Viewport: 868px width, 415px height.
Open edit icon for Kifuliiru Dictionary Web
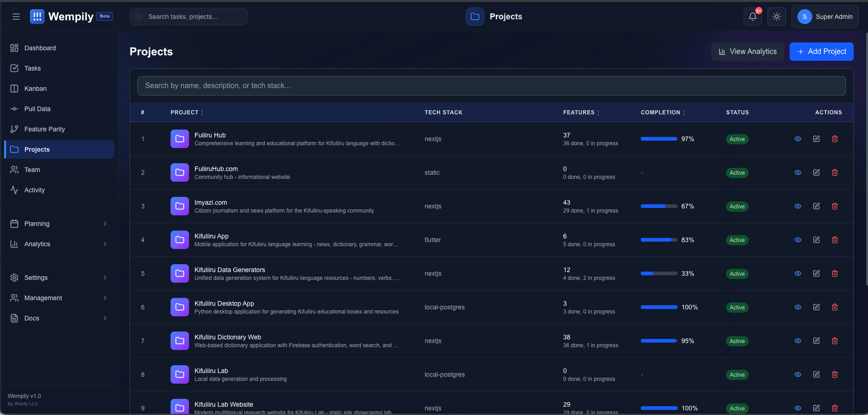point(816,341)
